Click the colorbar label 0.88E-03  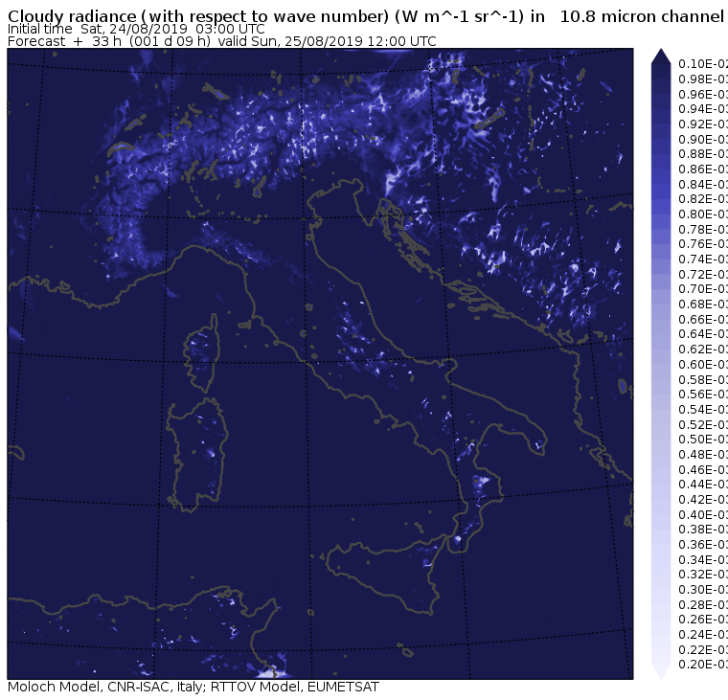(x=703, y=154)
